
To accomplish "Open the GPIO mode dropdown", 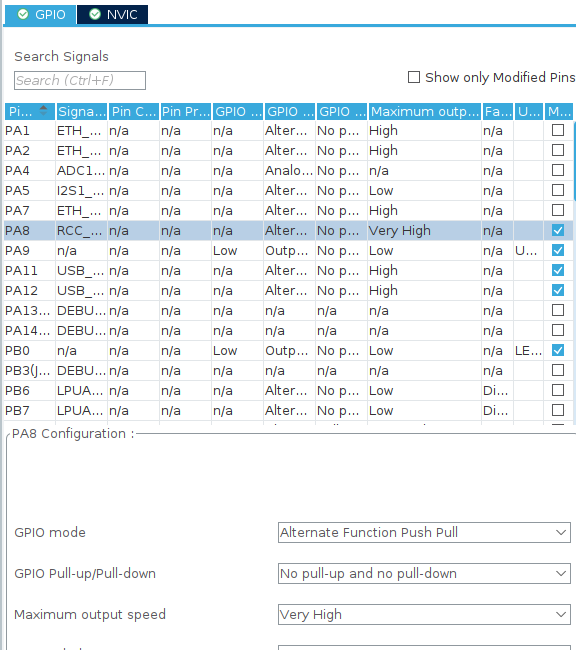I will click(x=424, y=532).
